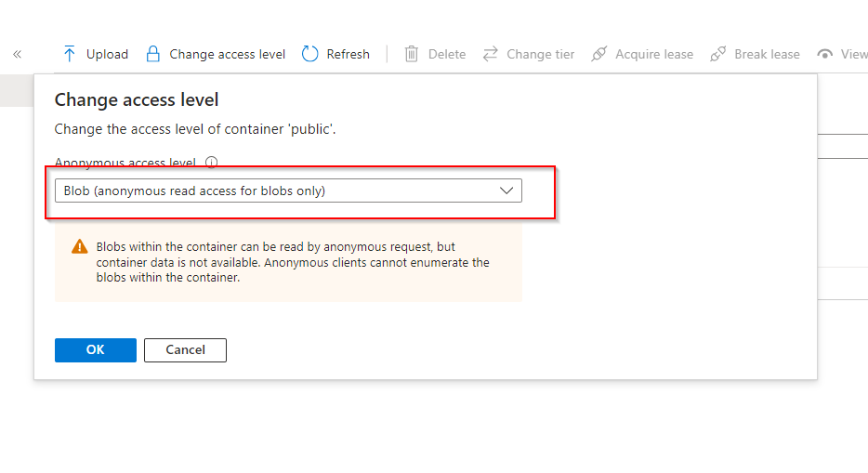Click the Change access level dialog heading
Image resolution: width=868 pixels, height=473 pixels.
click(137, 99)
